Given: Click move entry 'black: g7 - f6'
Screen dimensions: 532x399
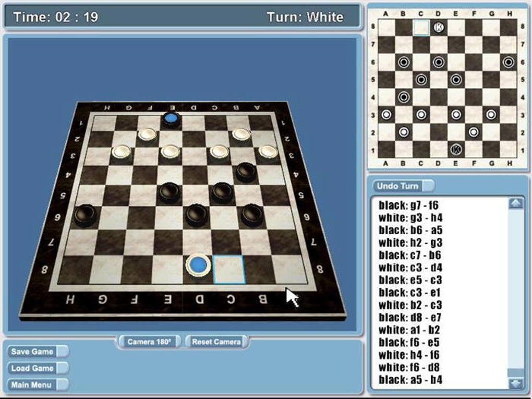Looking at the screenshot, I should pyautogui.click(x=408, y=205).
